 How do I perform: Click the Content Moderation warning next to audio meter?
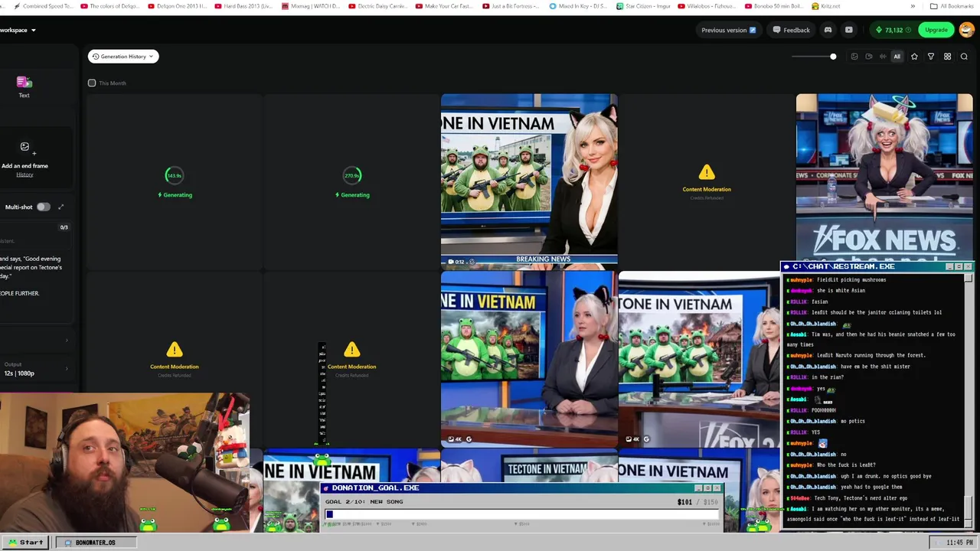pyautogui.click(x=352, y=350)
